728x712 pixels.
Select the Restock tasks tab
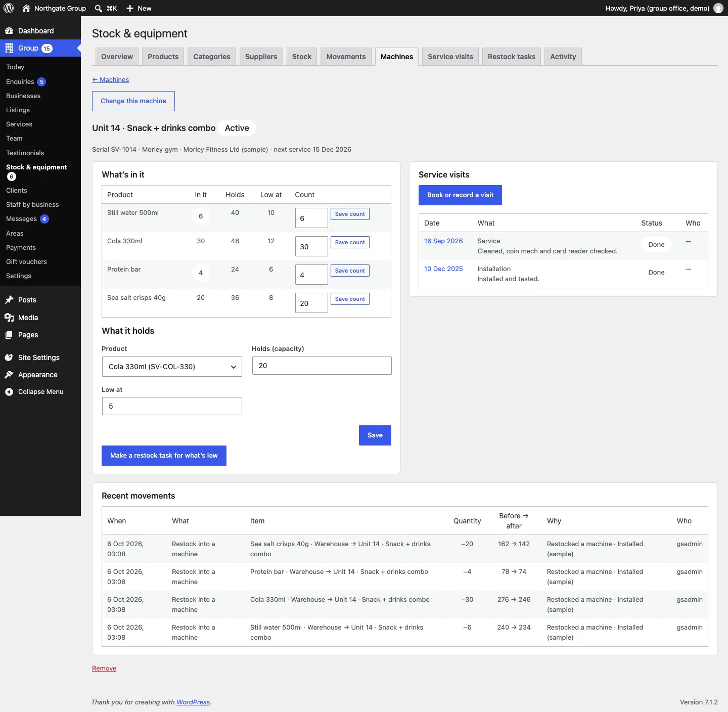tap(512, 57)
